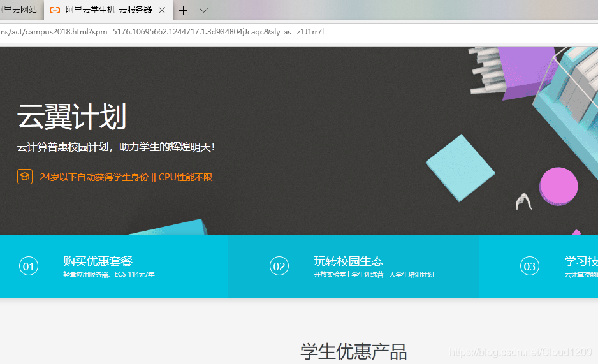Open the 购买优惠套餐 section
598x364 pixels.
coord(98,261)
